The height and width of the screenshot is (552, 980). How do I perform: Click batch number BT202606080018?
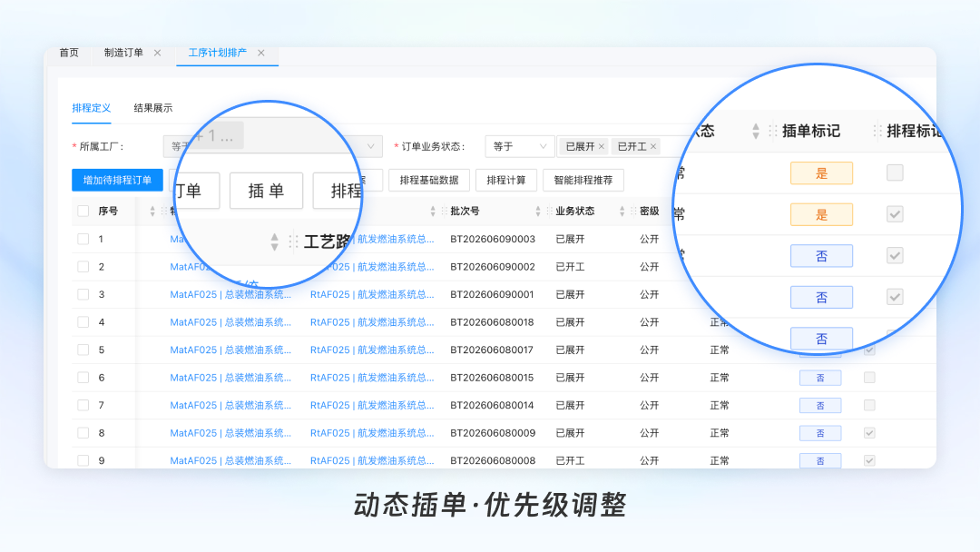pos(492,322)
